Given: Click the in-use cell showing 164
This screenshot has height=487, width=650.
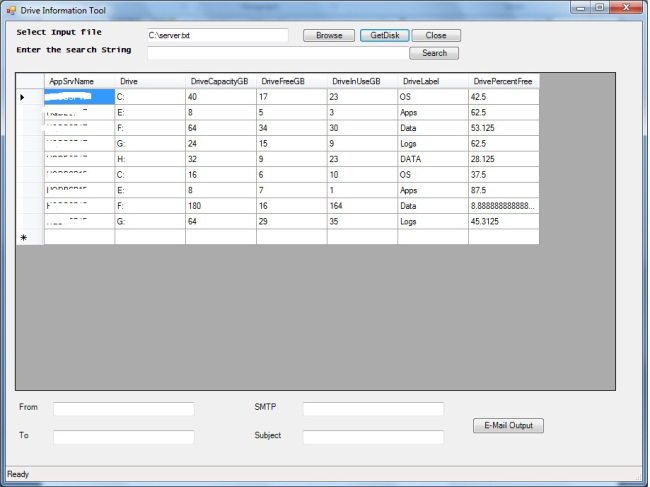Looking at the screenshot, I should tap(362, 206).
